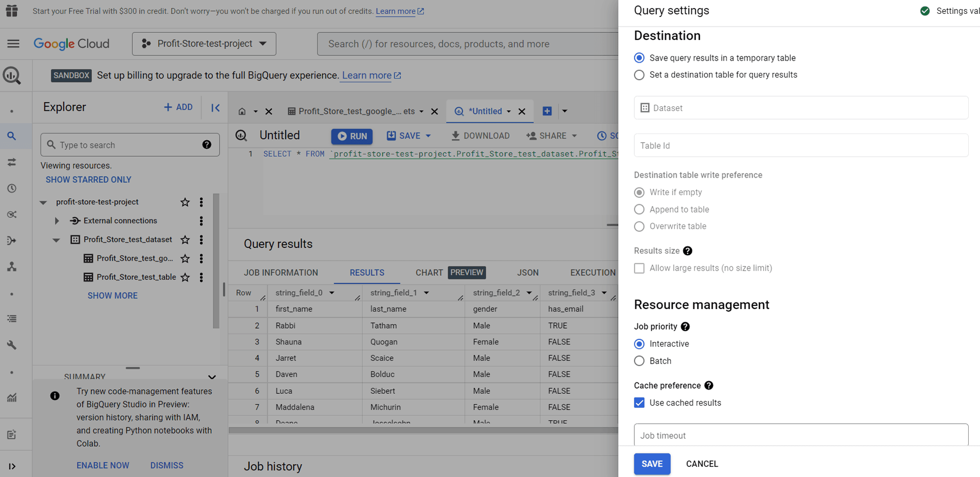Click the Explorer Type to search field
Viewport: 980px width, 477px height.
pos(130,145)
